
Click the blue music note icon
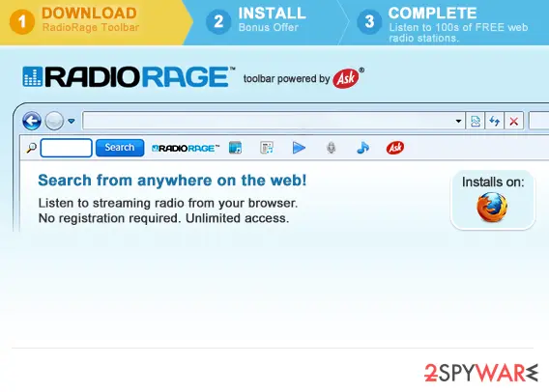pyautogui.click(x=362, y=148)
